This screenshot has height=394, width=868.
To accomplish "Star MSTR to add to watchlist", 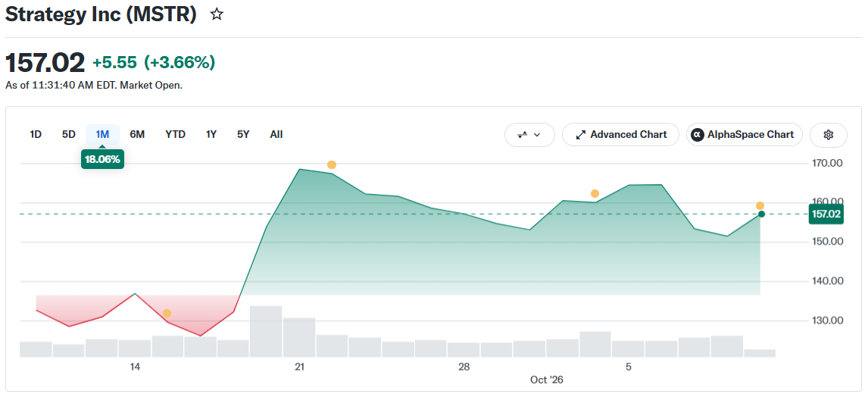I will pyautogui.click(x=217, y=14).
